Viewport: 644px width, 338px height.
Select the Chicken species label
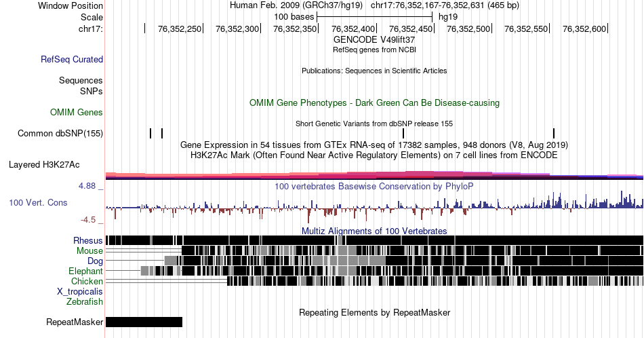pyautogui.click(x=87, y=281)
